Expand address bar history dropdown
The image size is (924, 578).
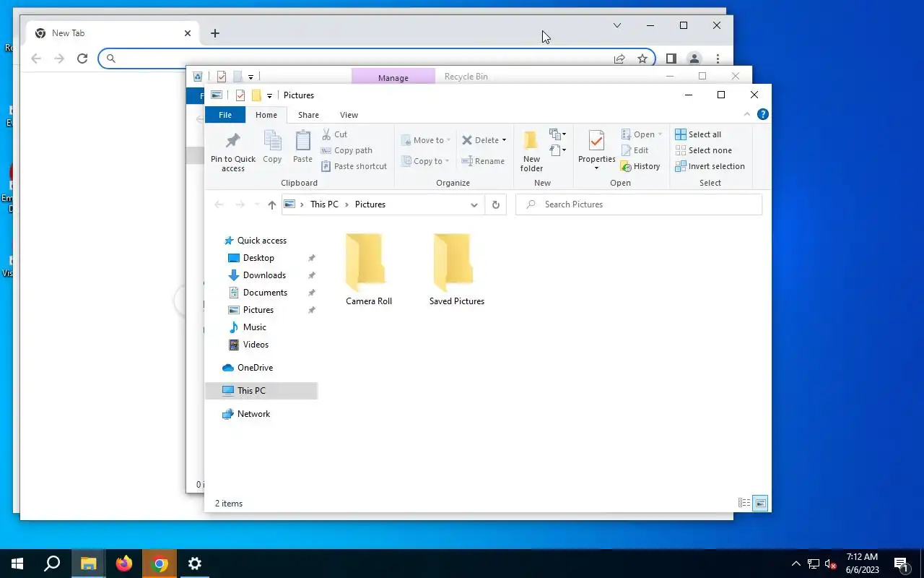[x=474, y=204]
